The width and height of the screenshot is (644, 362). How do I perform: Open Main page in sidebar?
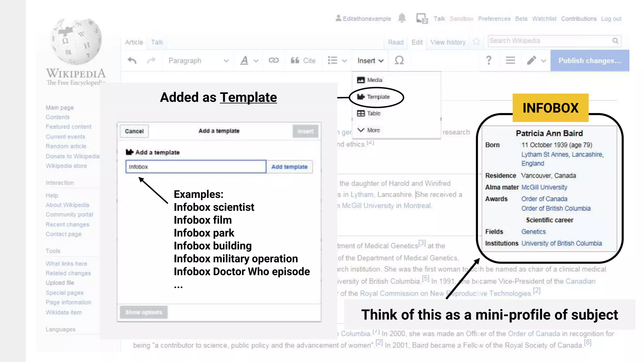pos(60,107)
